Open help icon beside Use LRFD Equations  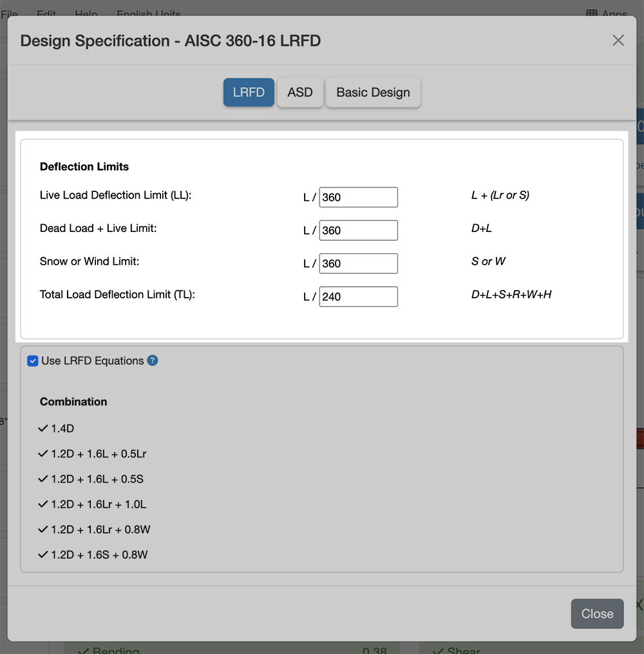(x=153, y=360)
